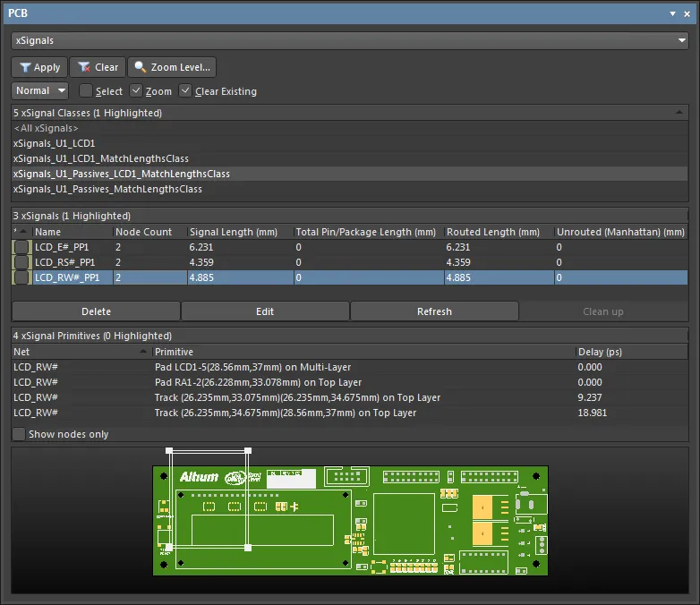Select xSignals_U1_LCD1 class
This screenshot has height=605, width=700.
tap(55, 143)
